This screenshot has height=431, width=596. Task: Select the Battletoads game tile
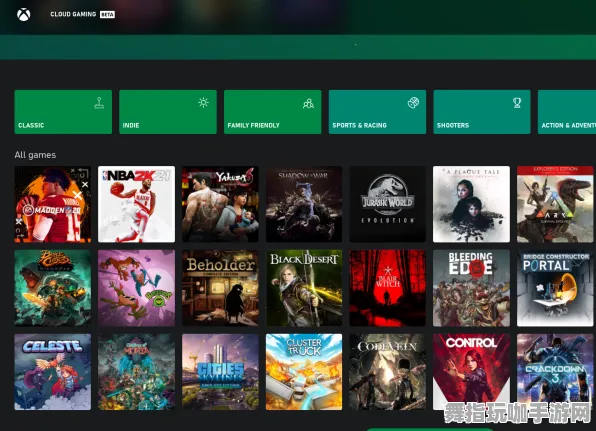(136, 288)
